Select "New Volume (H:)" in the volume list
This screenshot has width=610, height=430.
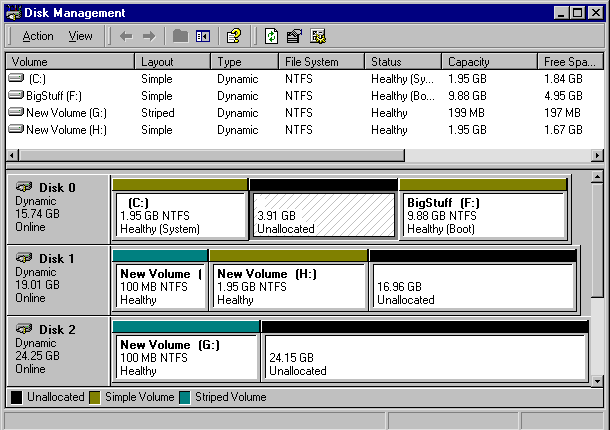click(66, 130)
